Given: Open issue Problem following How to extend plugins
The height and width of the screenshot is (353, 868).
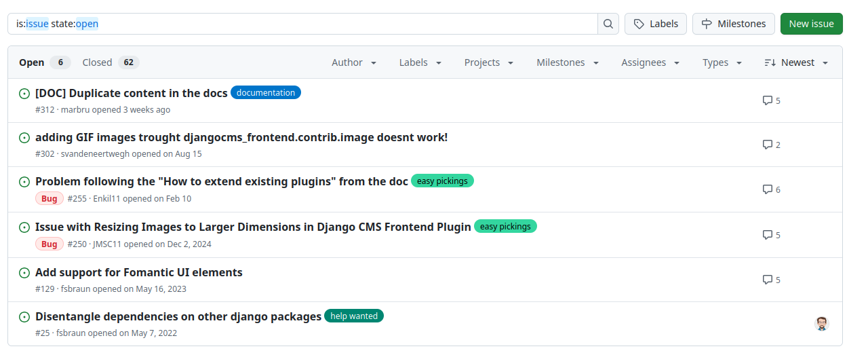Looking at the screenshot, I should pos(222,181).
